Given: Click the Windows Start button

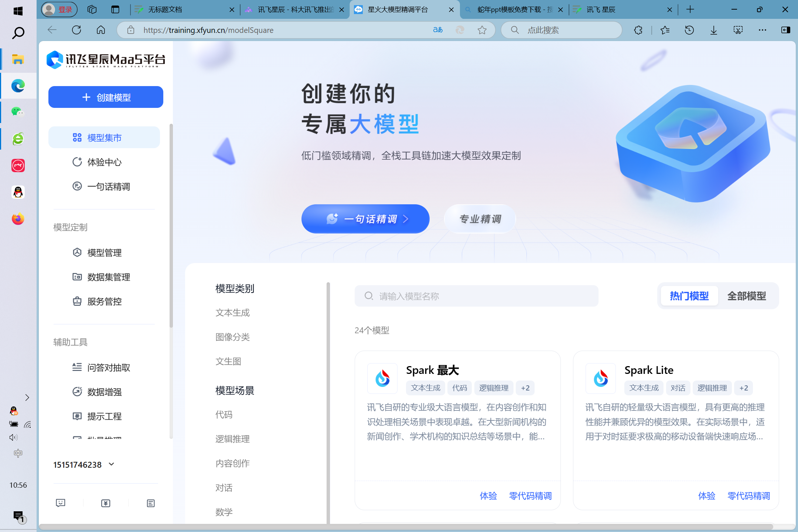Looking at the screenshot, I should click(18, 11).
